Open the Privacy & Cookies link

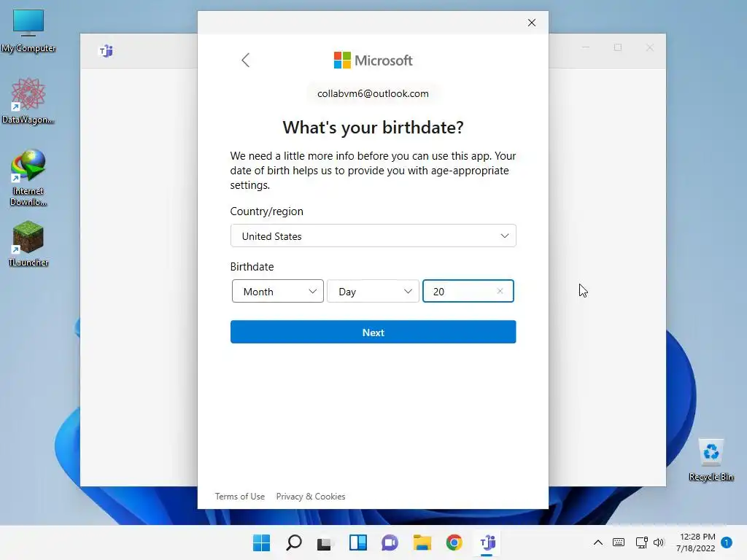(x=311, y=496)
